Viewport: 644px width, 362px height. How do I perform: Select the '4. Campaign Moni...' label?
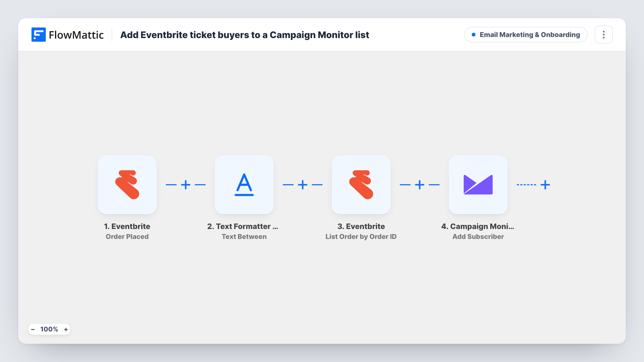point(478,226)
